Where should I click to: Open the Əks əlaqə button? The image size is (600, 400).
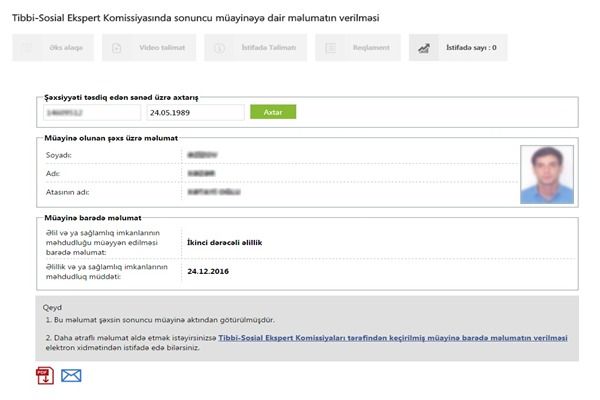[53, 48]
